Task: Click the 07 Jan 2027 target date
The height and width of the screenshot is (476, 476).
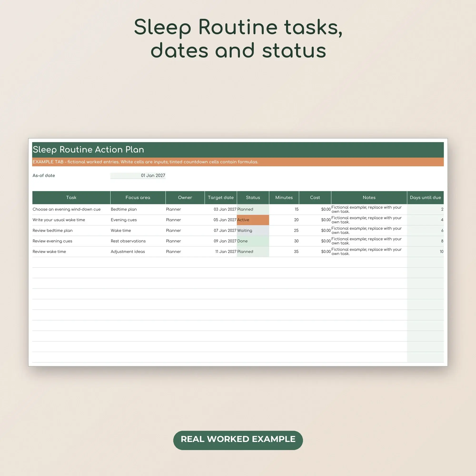Action: click(221, 231)
